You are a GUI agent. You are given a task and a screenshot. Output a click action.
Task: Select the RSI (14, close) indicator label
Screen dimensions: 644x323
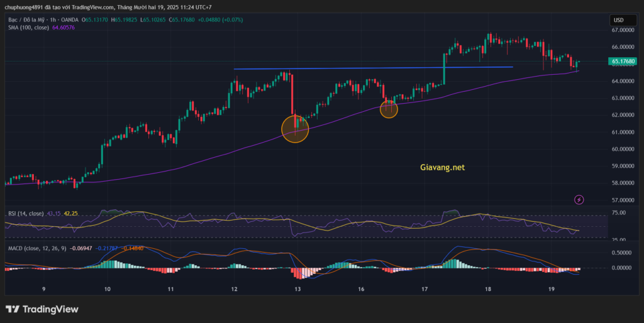click(x=25, y=214)
